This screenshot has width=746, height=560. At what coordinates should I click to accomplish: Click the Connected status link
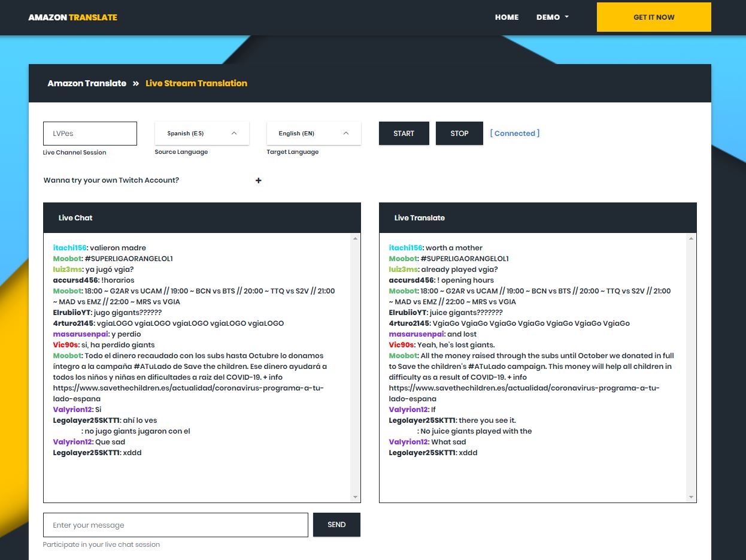click(514, 133)
